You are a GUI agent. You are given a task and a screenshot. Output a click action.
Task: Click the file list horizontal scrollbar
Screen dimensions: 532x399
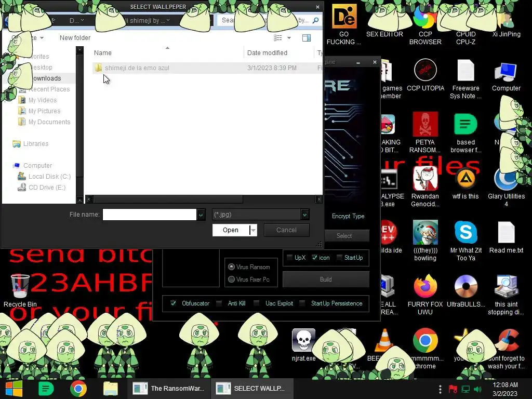click(x=168, y=199)
